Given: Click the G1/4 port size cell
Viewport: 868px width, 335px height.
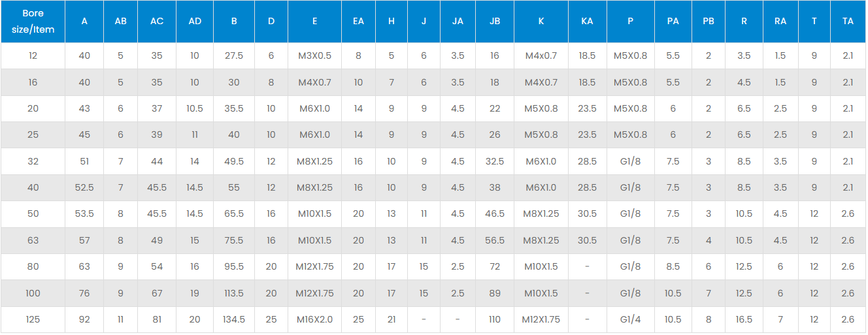Looking at the screenshot, I should (630, 320).
